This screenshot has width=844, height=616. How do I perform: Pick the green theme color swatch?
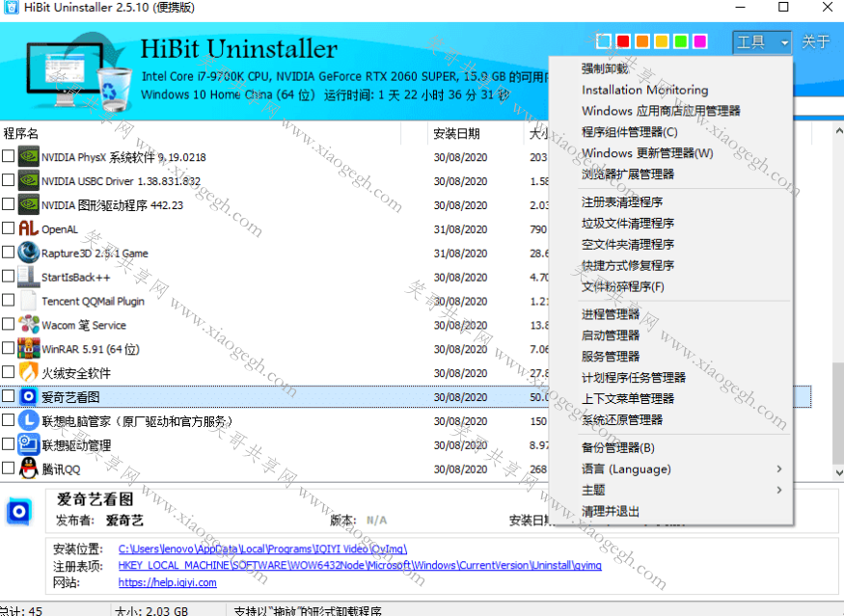click(x=681, y=41)
